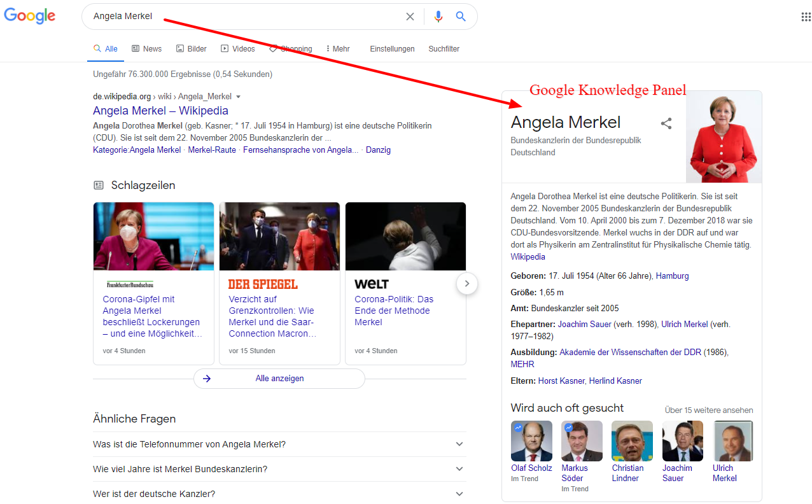Viewport: 812px width, 504px height.
Task: Open the Welt headline image
Action: (x=405, y=236)
